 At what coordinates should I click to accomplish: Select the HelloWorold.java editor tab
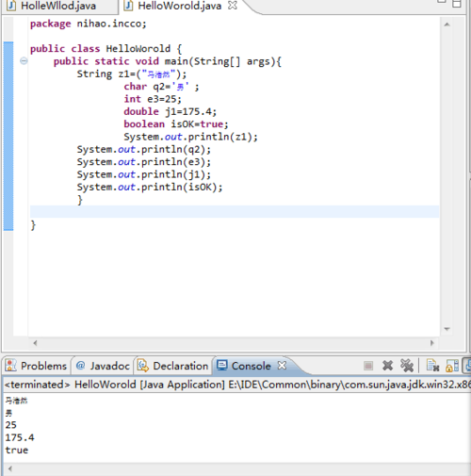(180, 6)
